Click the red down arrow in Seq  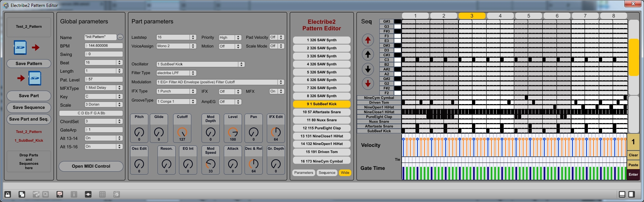[368, 83]
